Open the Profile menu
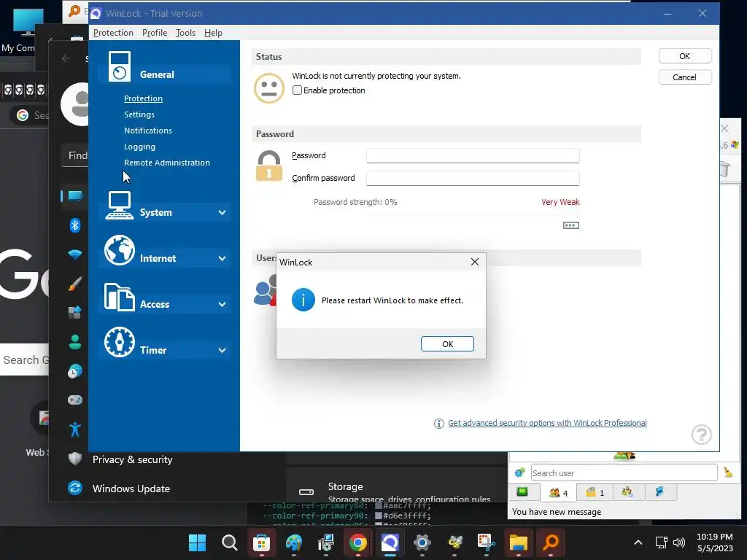The image size is (747, 560). [x=155, y=33]
